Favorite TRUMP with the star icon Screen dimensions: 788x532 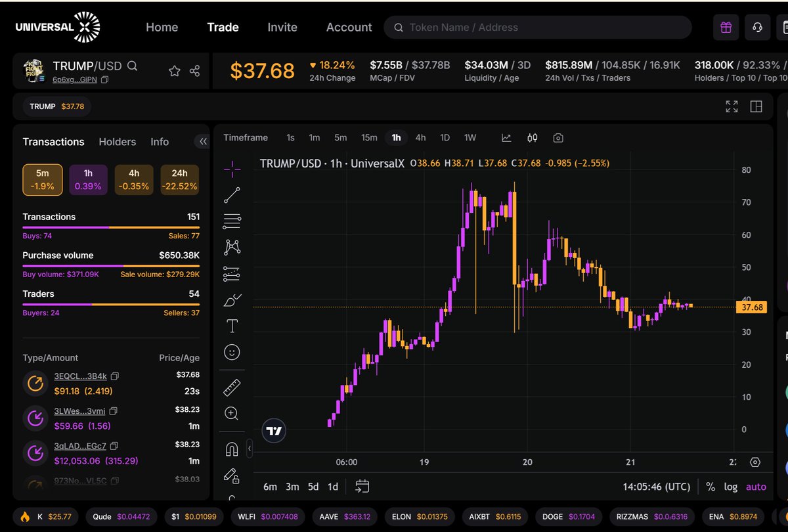174,71
